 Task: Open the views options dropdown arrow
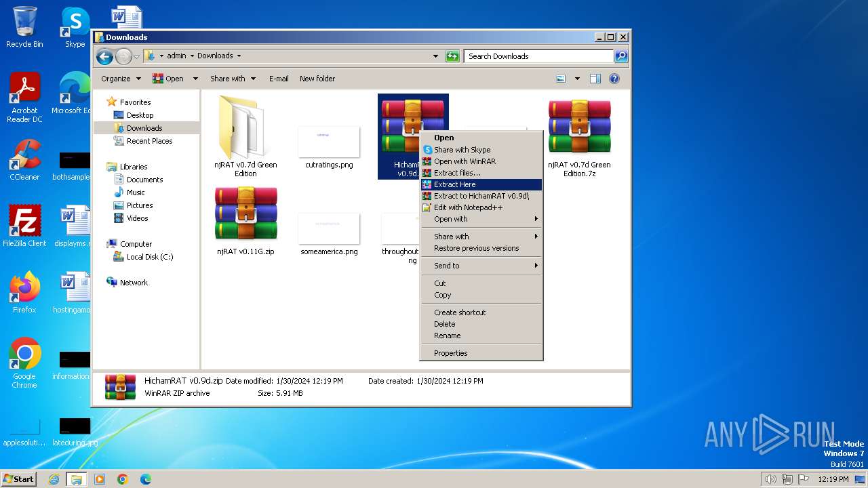coord(577,79)
